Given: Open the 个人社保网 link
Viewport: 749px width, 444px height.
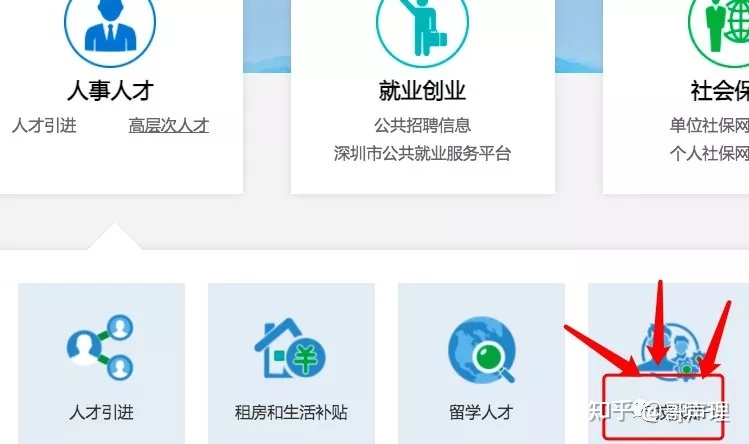Looking at the screenshot, I should [x=709, y=153].
